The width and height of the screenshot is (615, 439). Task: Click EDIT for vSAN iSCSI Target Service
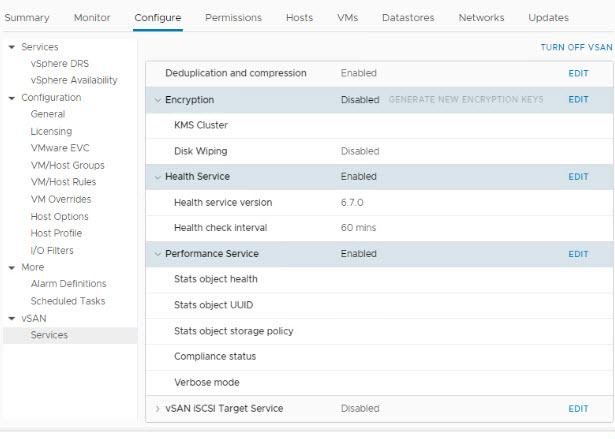click(578, 409)
